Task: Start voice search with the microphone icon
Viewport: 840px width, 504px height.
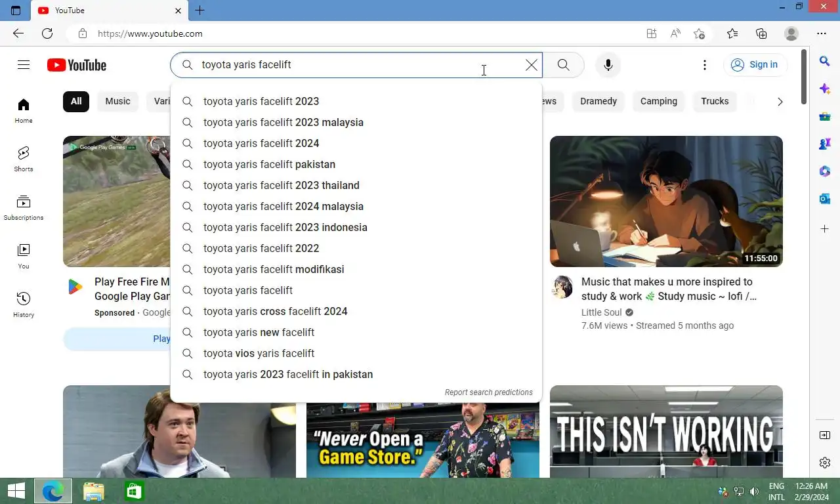Action: tap(608, 65)
